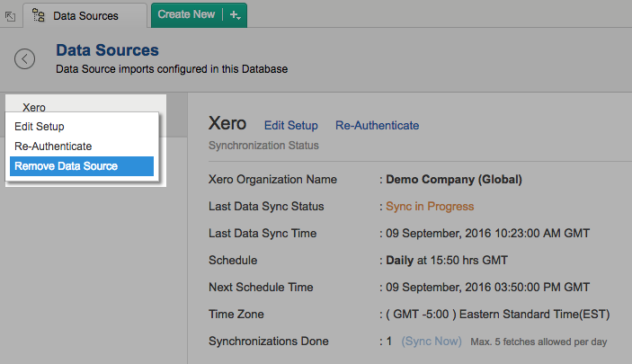Image resolution: width=632 pixels, height=364 pixels.
Task: Click the Re-Authenticate link in header
Action: (377, 126)
